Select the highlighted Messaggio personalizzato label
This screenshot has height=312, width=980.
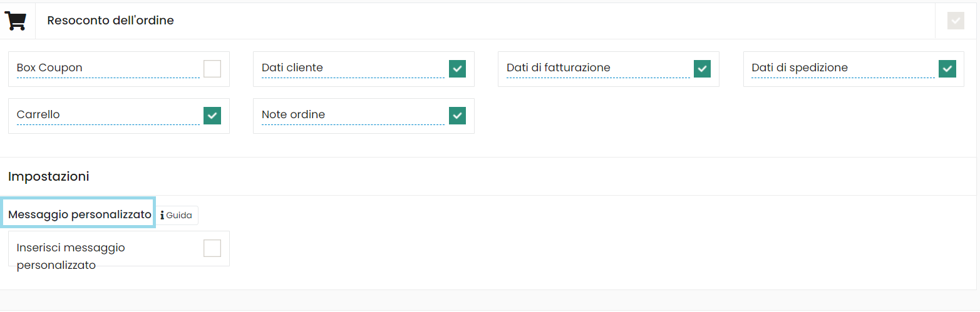point(80,214)
